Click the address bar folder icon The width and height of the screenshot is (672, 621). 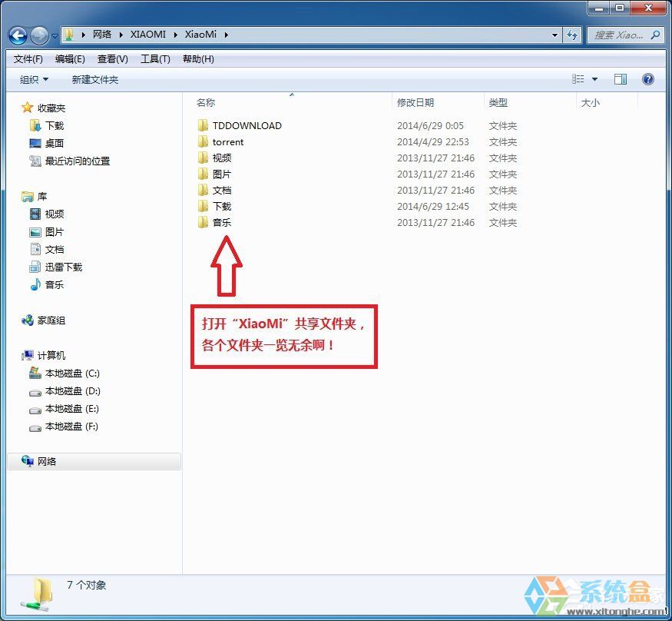point(68,35)
